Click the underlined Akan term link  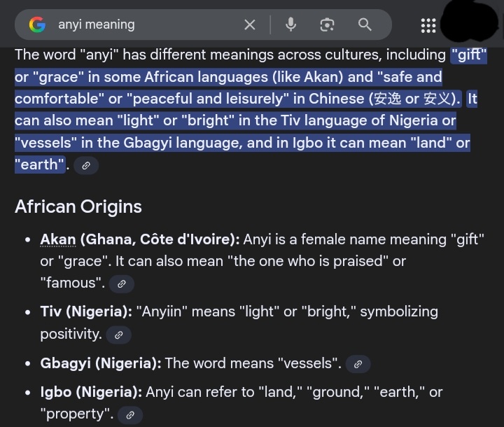click(x=58, y=239)
